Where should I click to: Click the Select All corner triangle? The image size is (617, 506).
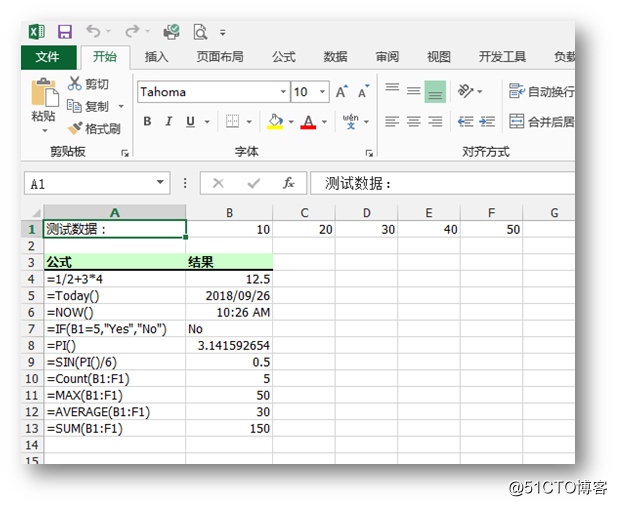pyautogui.click(x=36, y=213)
